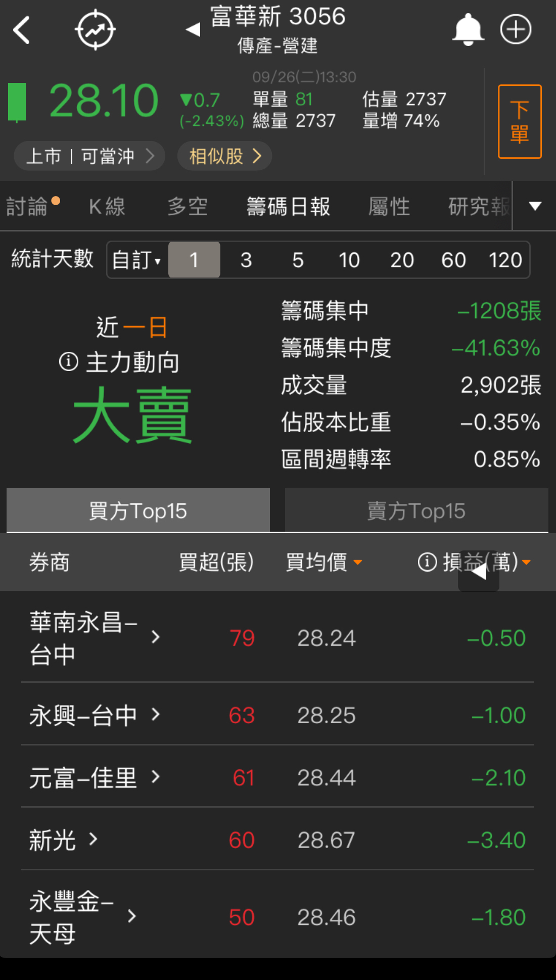Select 5 days statistic period

point(298,260)
